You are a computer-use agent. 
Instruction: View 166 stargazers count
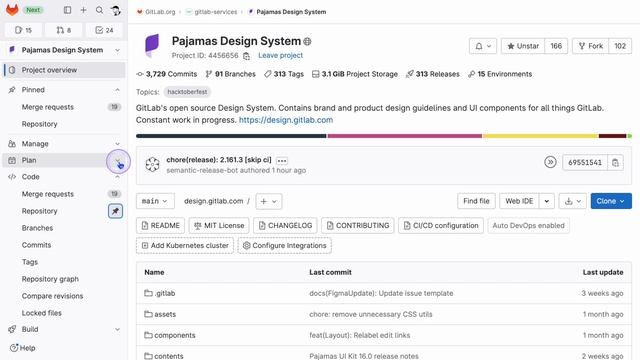[556, 46]
